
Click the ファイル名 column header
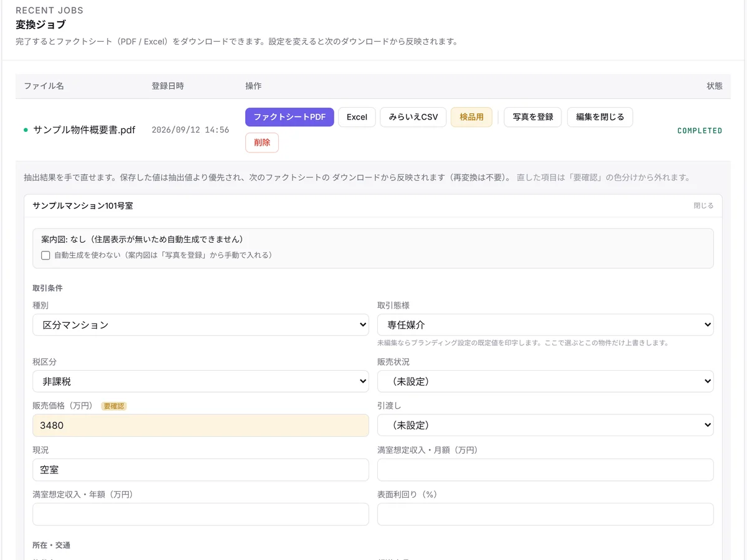tap(44, 86)
